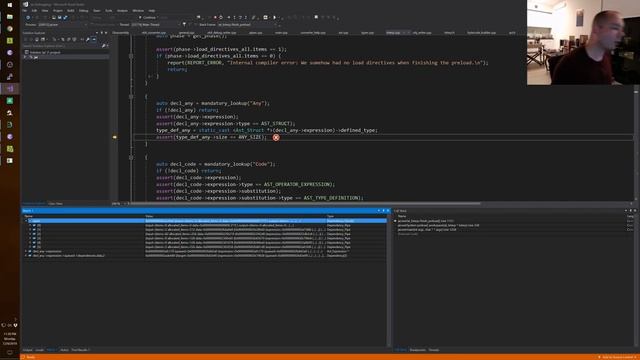Collapse the code block containing mandatory_lookup("Any")
The width and height of the screenshot is (640, 360).
coord(131,97)
